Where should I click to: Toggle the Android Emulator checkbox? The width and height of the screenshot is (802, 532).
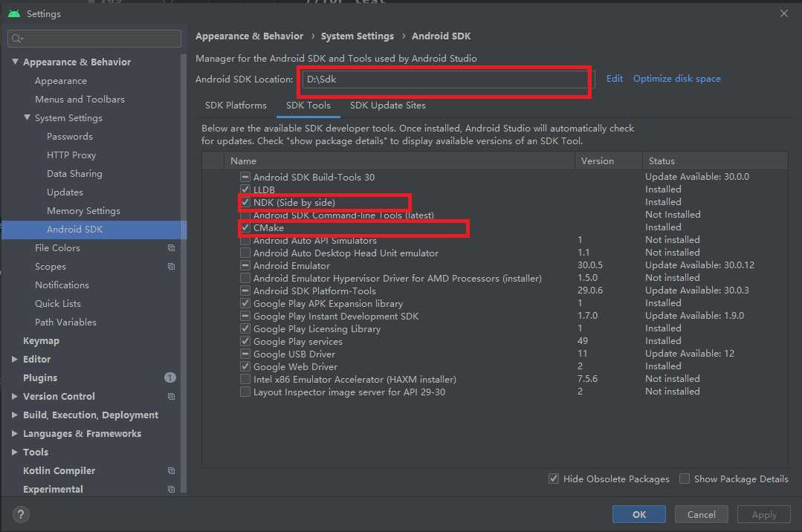(245, 265)
